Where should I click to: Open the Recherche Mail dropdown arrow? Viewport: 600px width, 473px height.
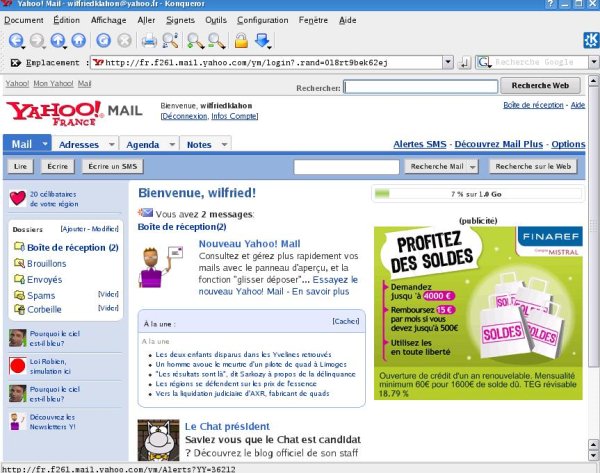point(473,166)
